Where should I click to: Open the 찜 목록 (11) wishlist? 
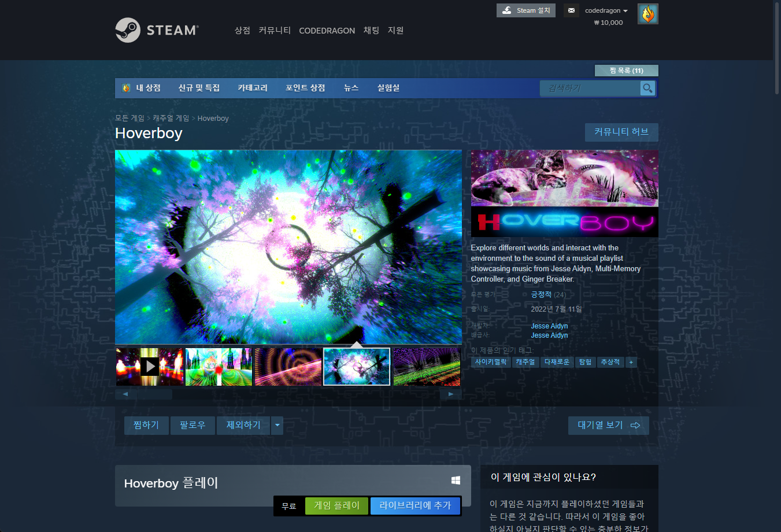click(626, 71)
